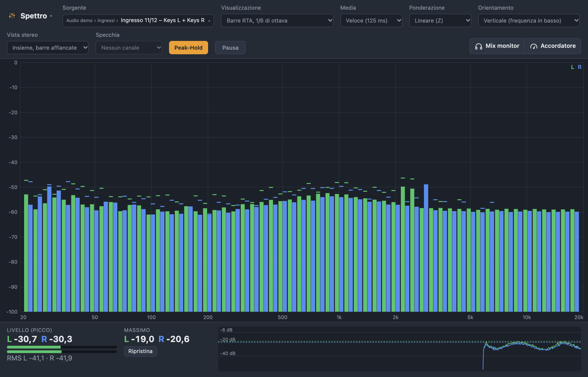The width and height of the screenshot is (588, 377).
Task: Open the Accordatore panel
Action: click(x=553, y=46)
